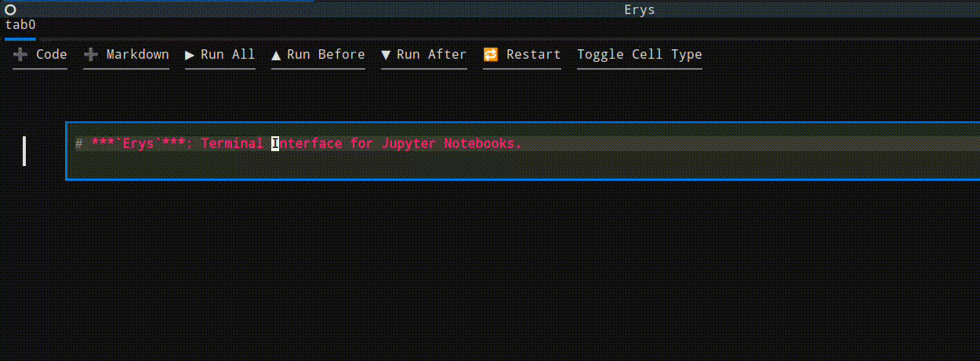This screenshot has height=361, width=980.
Task: Click Toggle Cell Type
Action: point(640,55)
